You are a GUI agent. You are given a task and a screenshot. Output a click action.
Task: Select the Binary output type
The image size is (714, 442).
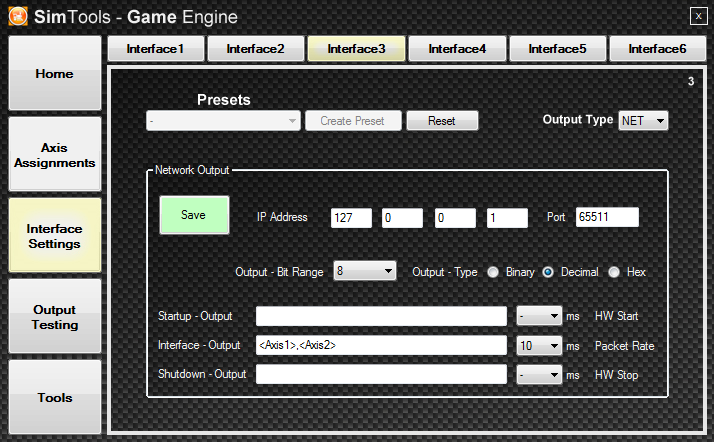pos(493,272)
